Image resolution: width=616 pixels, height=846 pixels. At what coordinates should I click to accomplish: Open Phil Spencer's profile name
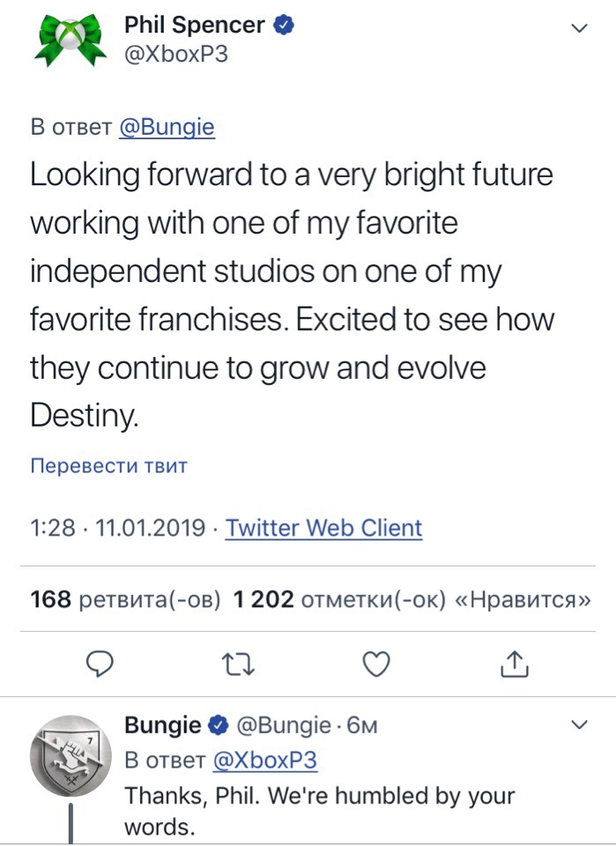click(x=195, y=26)
